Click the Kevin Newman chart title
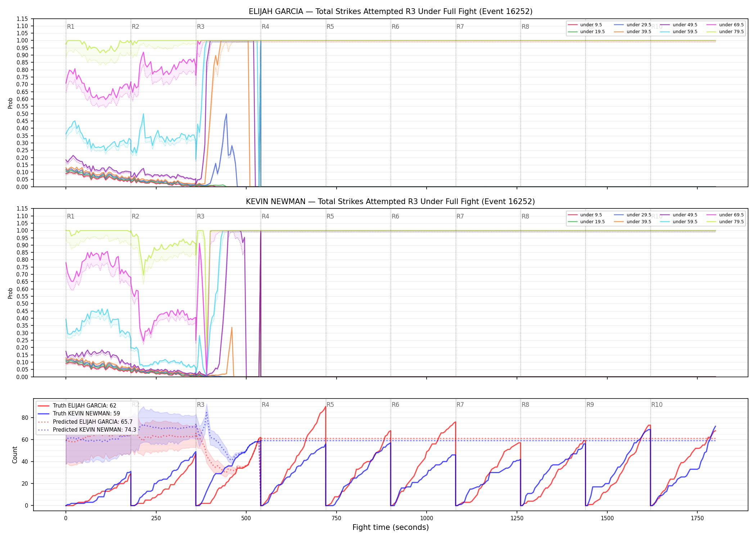The image size is (756, 540). (x=391, y=202)
